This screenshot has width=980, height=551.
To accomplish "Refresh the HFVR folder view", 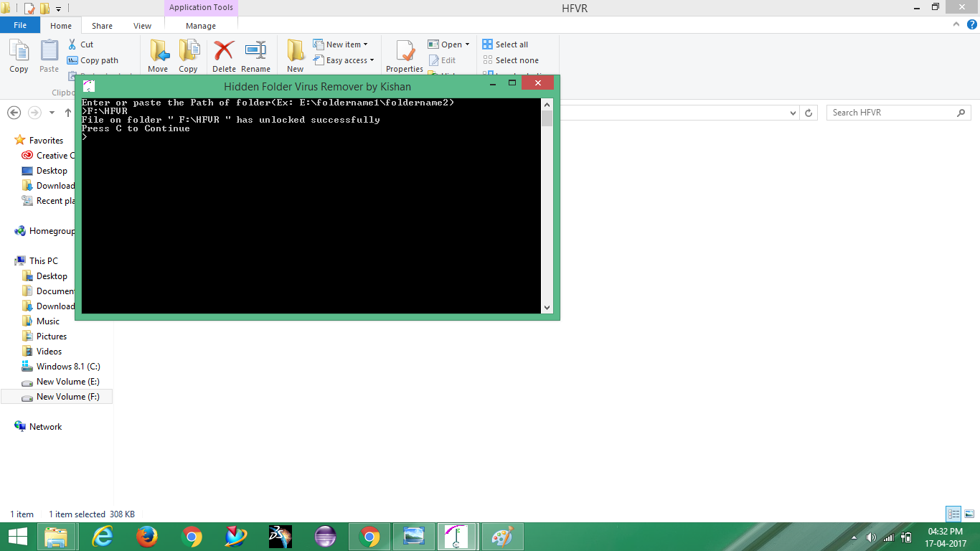I will click(x=809, y=113).
